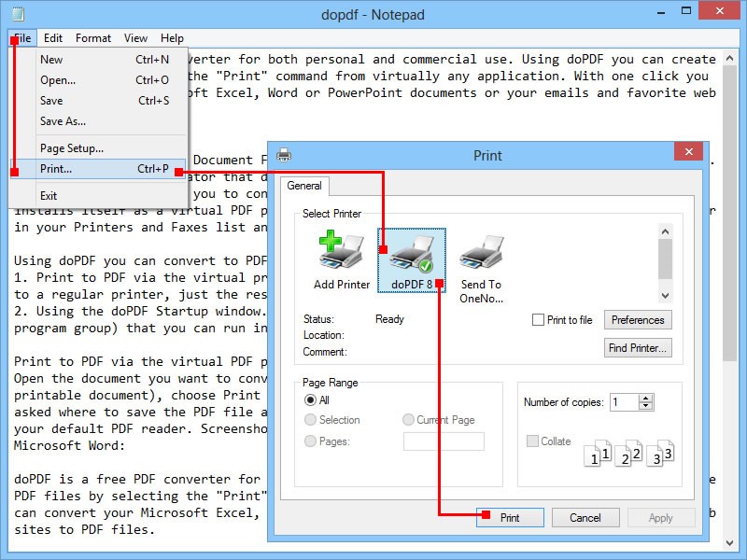Tick the Collate checkbox
Image resolution: width=747 pixels, height=560 pixels.
(x=532, y=441)
